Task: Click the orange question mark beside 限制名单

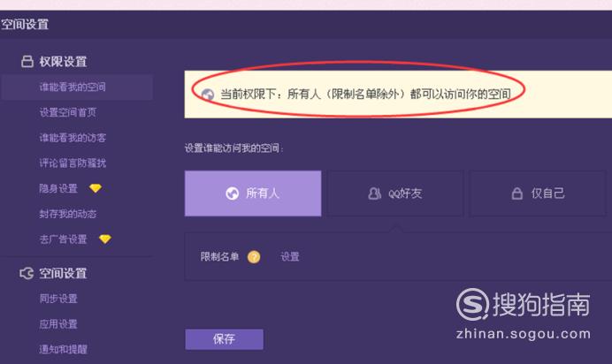Action: 254,257
